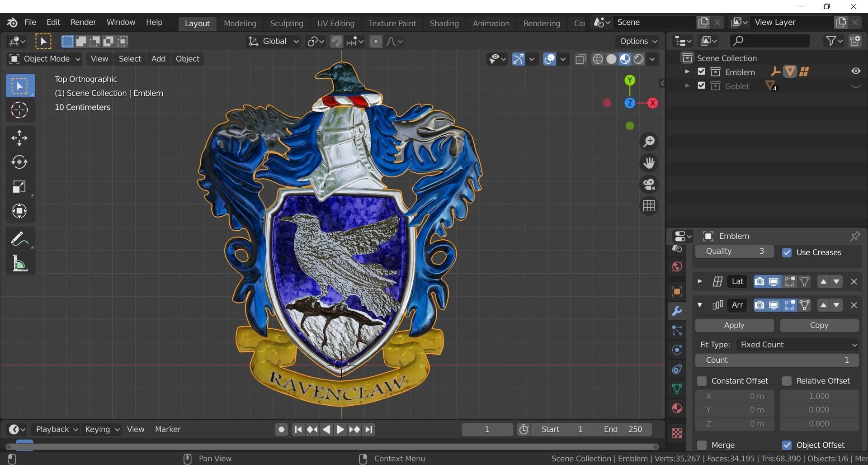Open the Playback dropdown menu

[x=57, y=429]
